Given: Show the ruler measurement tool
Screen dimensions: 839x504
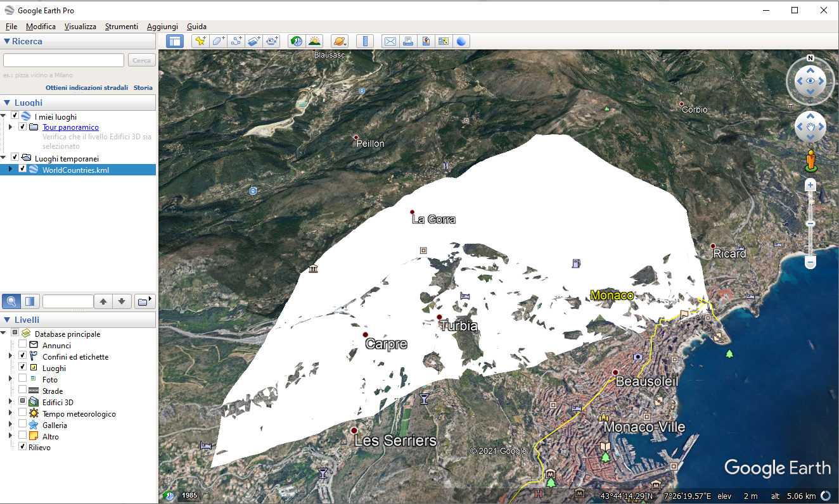Looking at the screenshot, I should 364,41.
